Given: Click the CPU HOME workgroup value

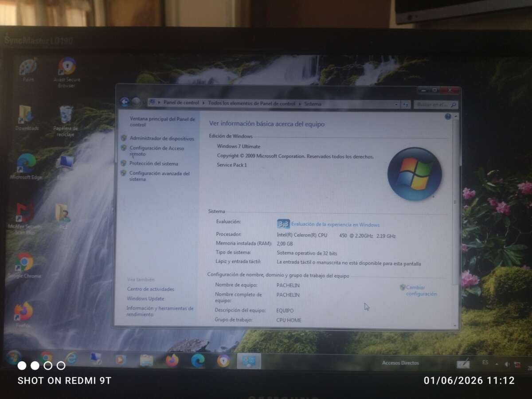Looking at the screenshot, I should coord(289,320).
